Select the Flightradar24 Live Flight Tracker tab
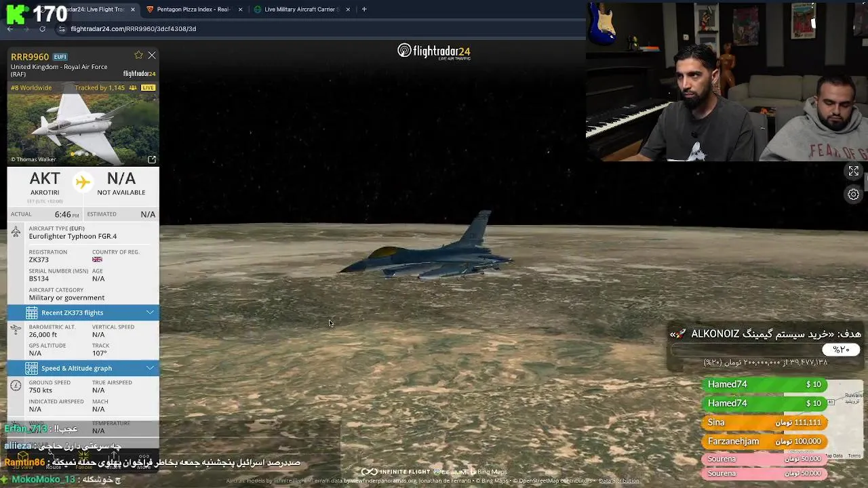Viewport: 868px width, 488px height. 88,9
